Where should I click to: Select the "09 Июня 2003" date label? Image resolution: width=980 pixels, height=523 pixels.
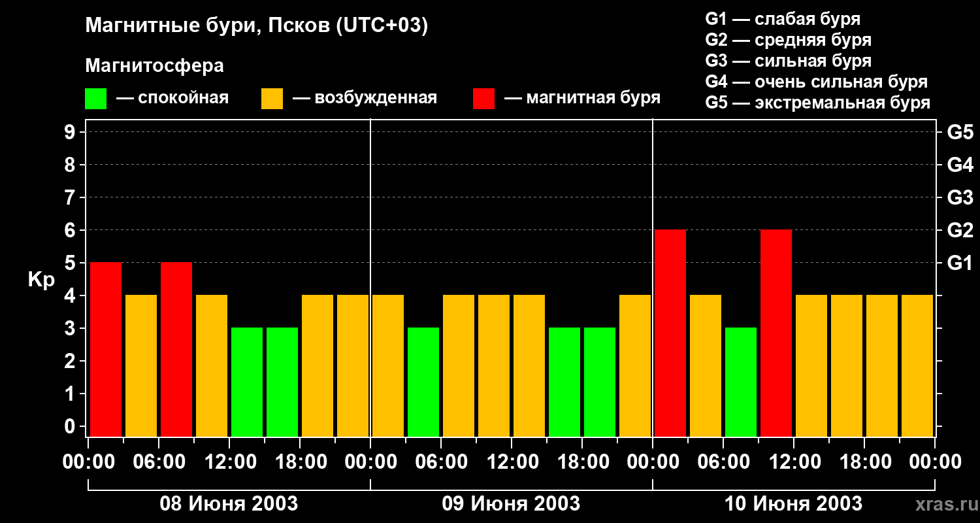(511, 504)
